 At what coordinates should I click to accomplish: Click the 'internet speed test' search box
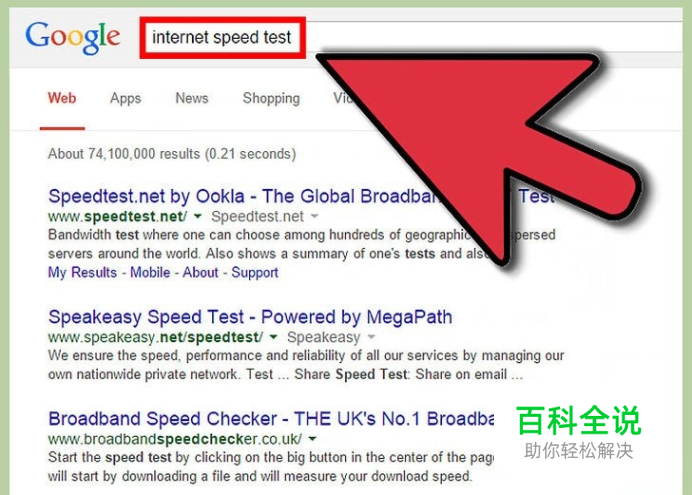[222, 38]
